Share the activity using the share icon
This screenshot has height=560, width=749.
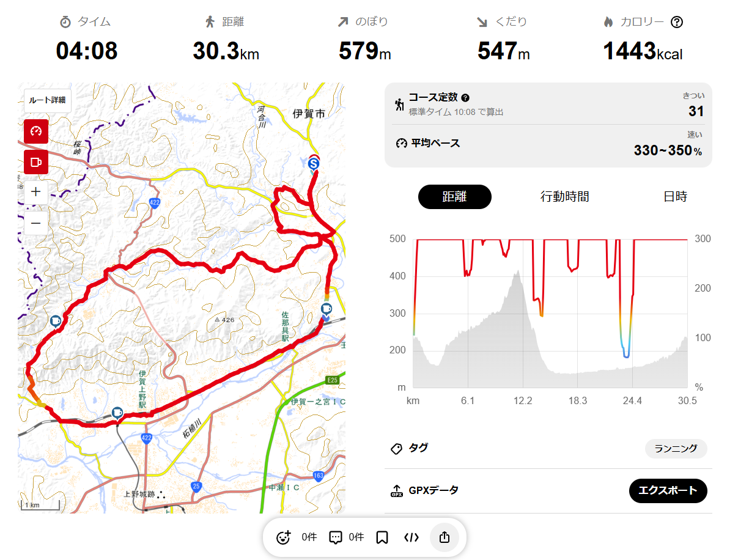click(445, 538)
